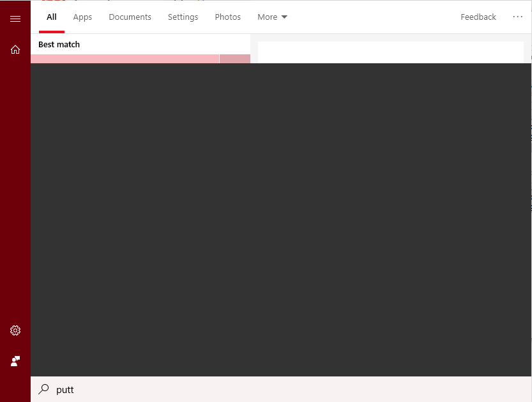Click the Home icon in the left sidebar
This screenshot has width=532, height=402.
[15, 49]
